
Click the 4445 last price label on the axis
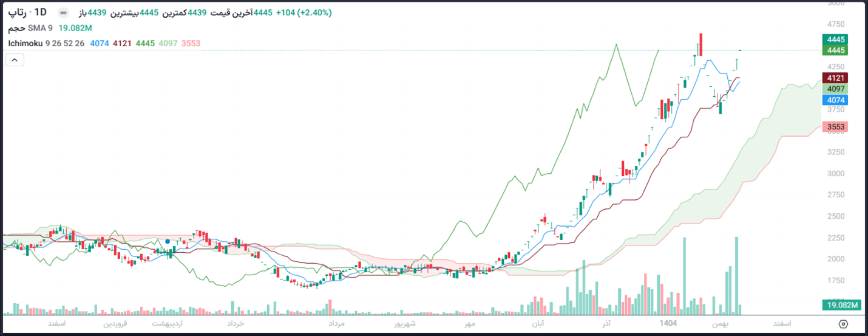pos(835,39)
